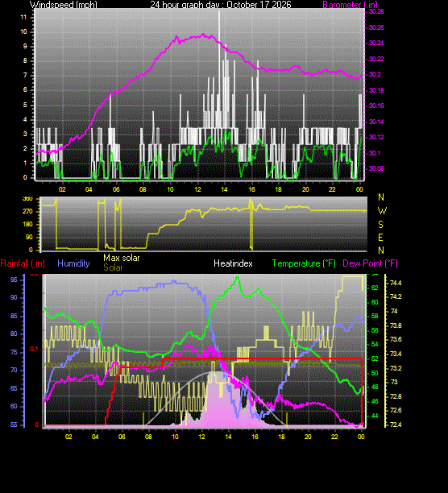Click the red "0.1" rainfall axis value
Viewport: 448px width, 493px height.
(34, 350)
